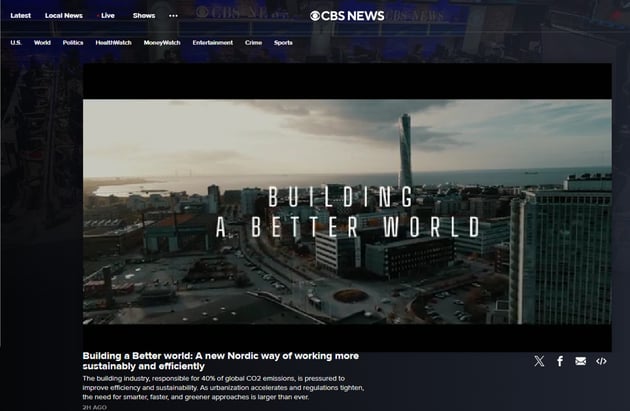Select the Politics category

pyautogui.click(x=73, y=43)
